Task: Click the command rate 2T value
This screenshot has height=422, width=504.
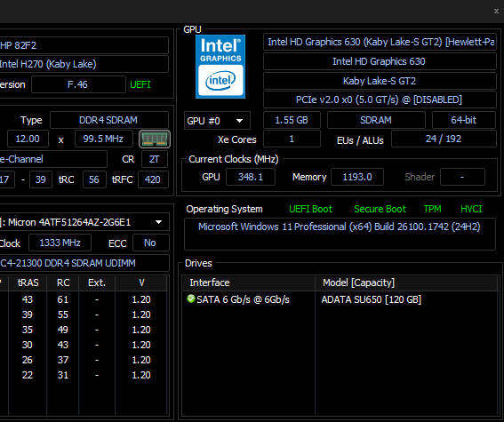Action: [155, 159]
